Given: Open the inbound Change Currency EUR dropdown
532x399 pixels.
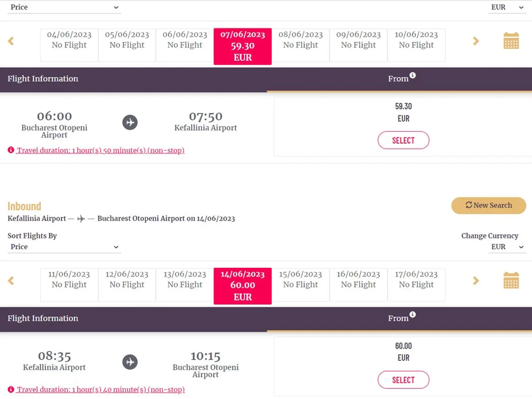Looking at the screenshot, I should [507, 247].
